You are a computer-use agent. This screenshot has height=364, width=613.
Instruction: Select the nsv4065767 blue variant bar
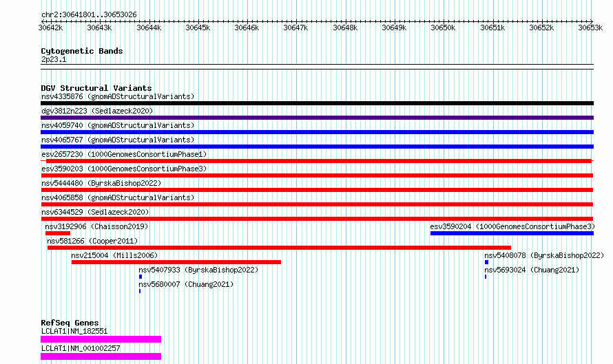click(317, 147)
